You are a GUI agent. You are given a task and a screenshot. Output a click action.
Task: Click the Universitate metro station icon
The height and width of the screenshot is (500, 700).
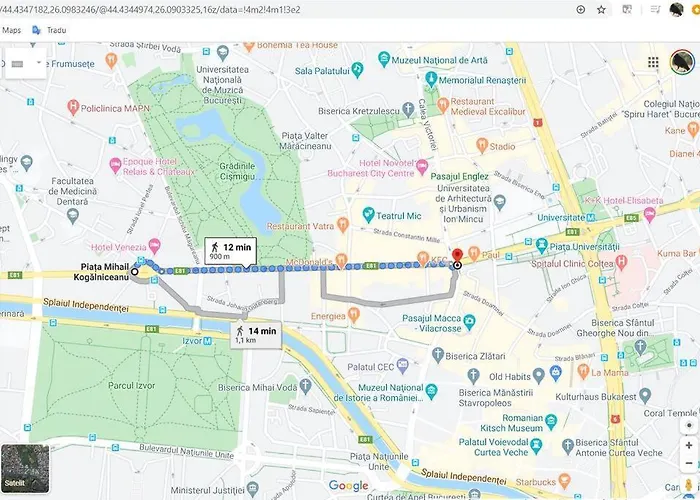[591, 217]
